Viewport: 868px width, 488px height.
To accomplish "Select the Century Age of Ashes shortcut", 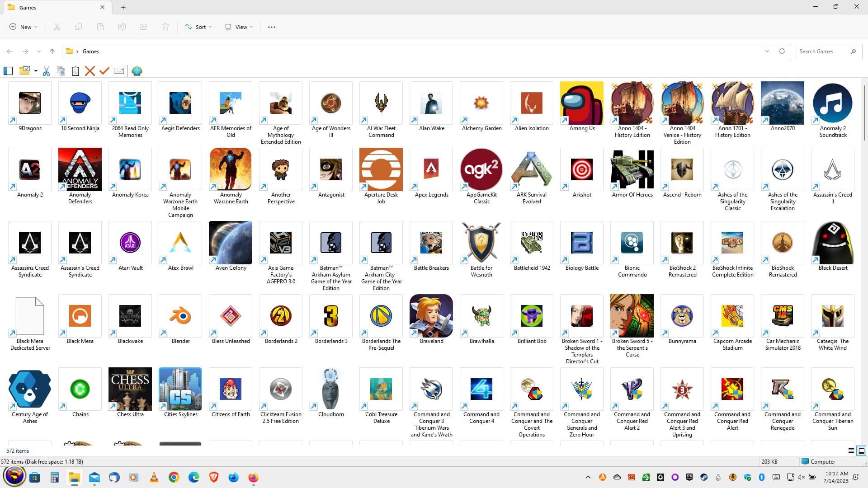I will click(x=30, y=396).
